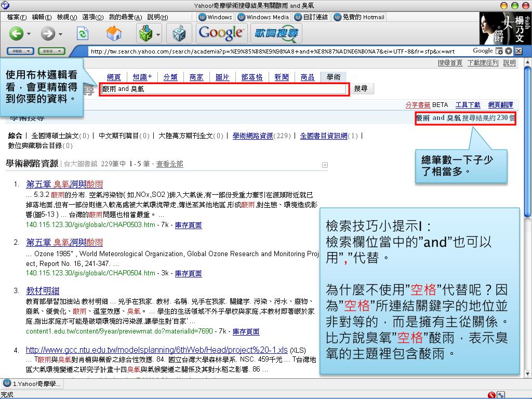Collapse 學術網路資源 section with minus icon

325,165
